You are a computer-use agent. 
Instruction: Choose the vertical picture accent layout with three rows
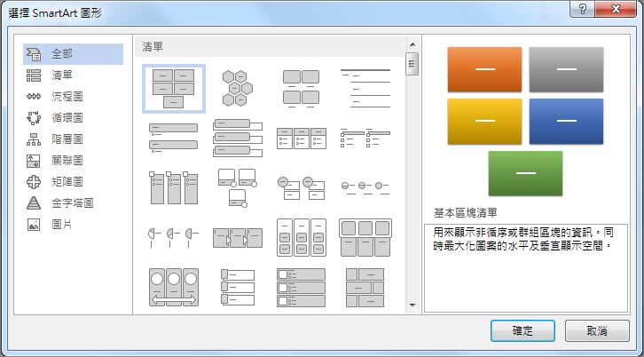pos(301,287)
